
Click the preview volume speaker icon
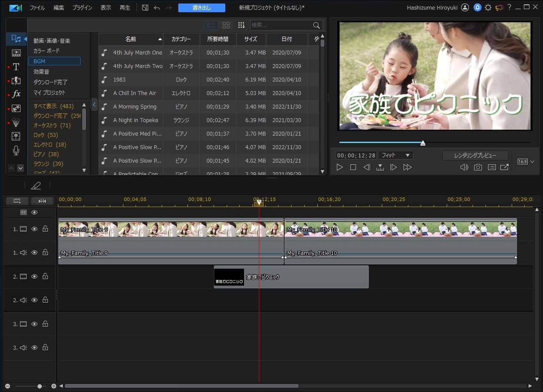(464, 167)
